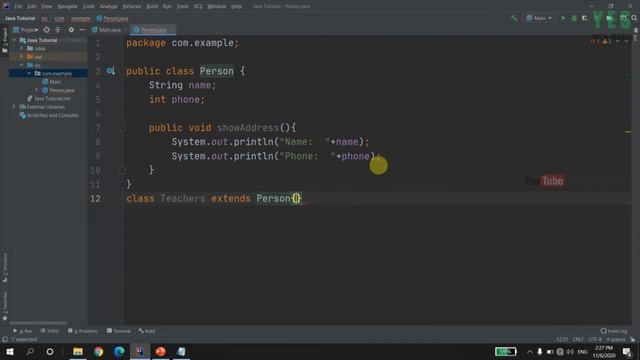
Task: Click the next highlighted error arrow
Action: tap(626, 41)
